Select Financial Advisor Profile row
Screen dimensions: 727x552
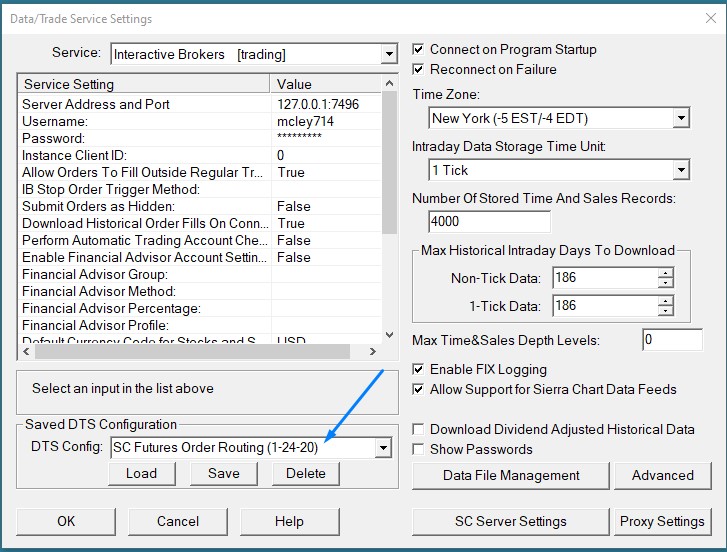(x=200, y=325)
